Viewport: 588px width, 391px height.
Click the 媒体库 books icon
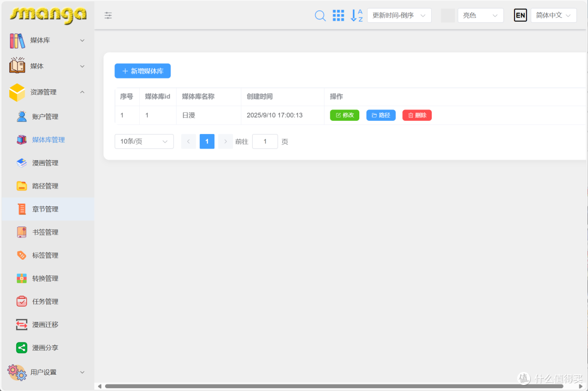[x=17, y=40]
